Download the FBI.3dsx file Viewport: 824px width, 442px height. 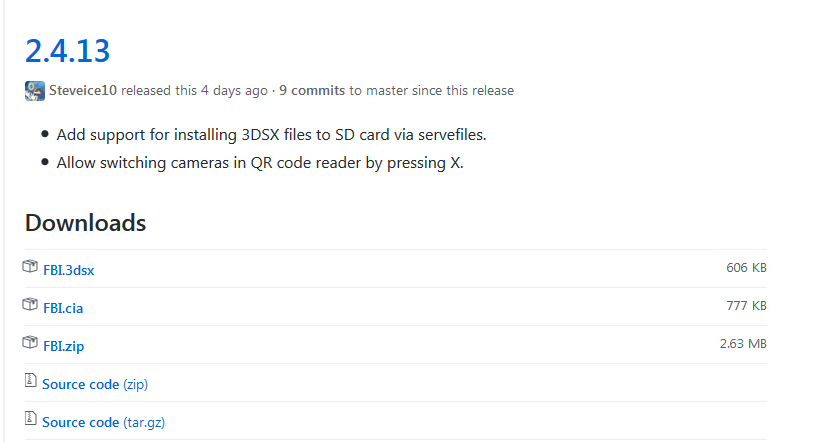pos(68,270)
